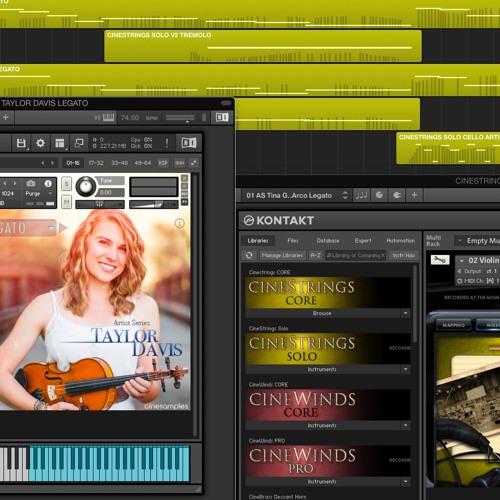The width and height of the screenshot is (500, 500).
Task: Open the save menu in Taylor Davis Kontakt
Action: [x=21, y=143]
